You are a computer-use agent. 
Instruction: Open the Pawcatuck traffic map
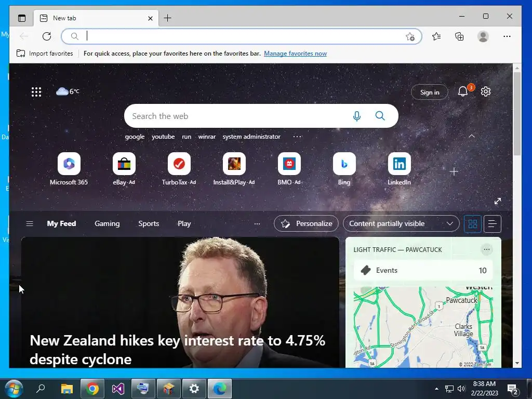tap(423, 327)
